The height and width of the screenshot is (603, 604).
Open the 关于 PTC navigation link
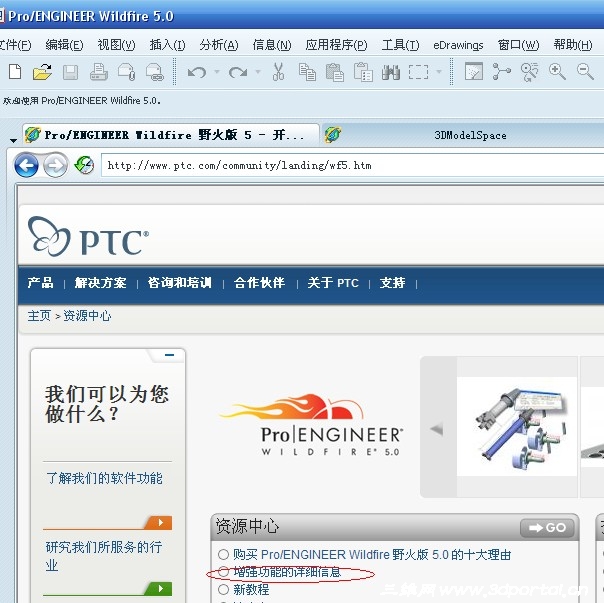point(333,282)
